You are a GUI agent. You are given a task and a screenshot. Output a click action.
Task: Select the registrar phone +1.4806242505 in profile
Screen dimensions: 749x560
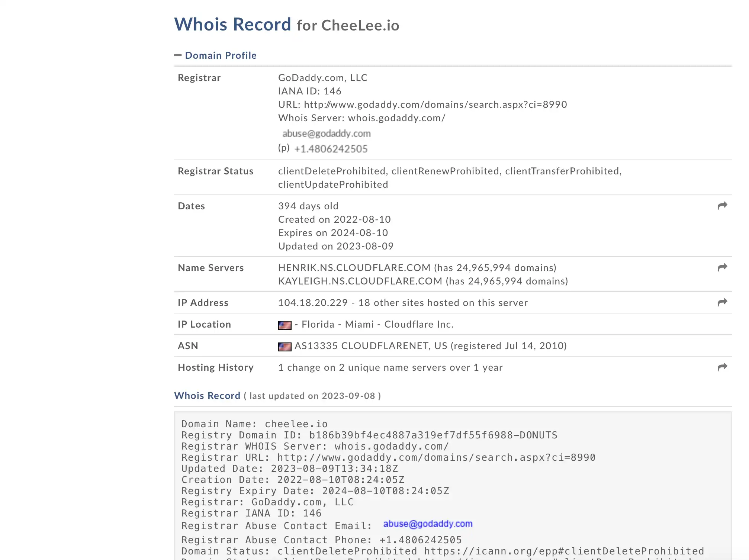(331, 149)
